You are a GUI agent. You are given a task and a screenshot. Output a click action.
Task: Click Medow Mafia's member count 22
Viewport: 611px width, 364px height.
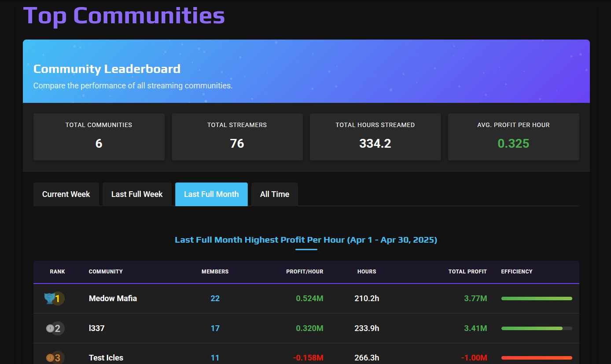(x=215, y=298)
